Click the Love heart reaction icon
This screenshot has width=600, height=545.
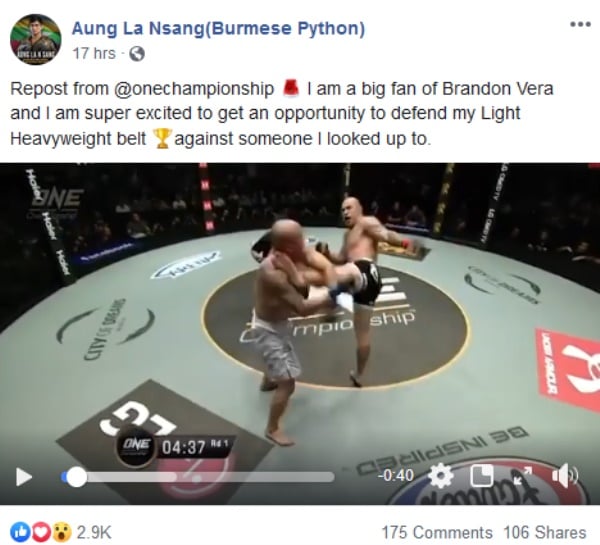(x=41, y=532)
